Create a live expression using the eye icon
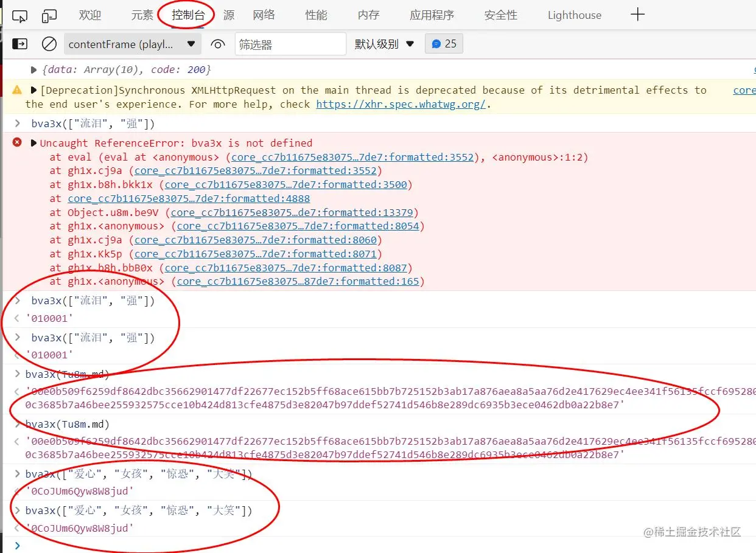 218,43
